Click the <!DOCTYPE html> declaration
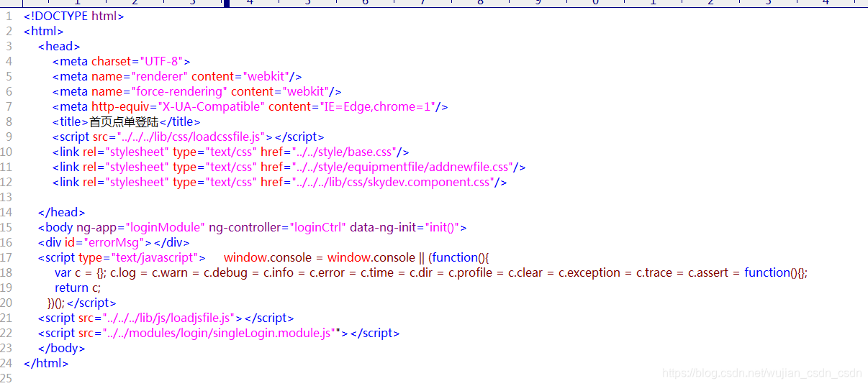868x386 pixels. [73, 16]
